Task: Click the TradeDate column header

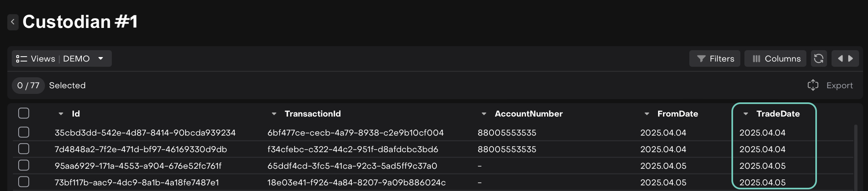Action: pyautogui.click(x=778, y=114)
